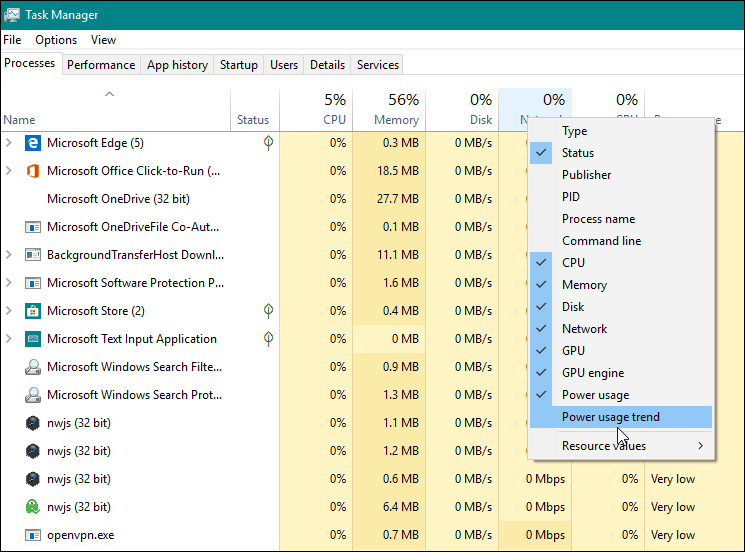The width and height of the screenshot is (745, 552).
Task: Switch to the Services tab
Action: point(378,65)
